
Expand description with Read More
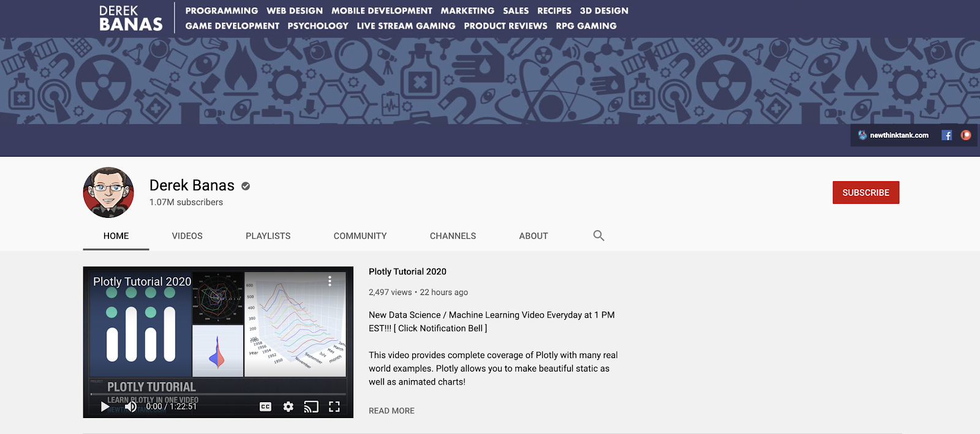click(391, 411)
